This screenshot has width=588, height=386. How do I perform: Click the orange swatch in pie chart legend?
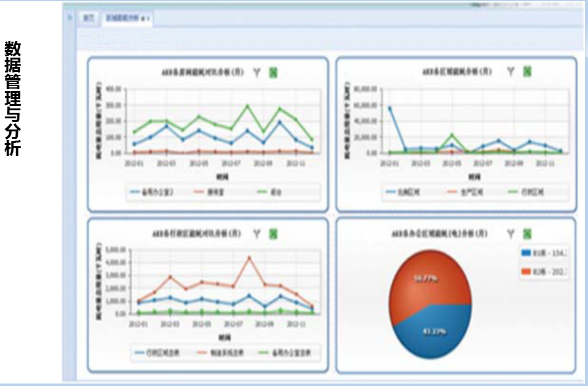(x=527, y=273)
